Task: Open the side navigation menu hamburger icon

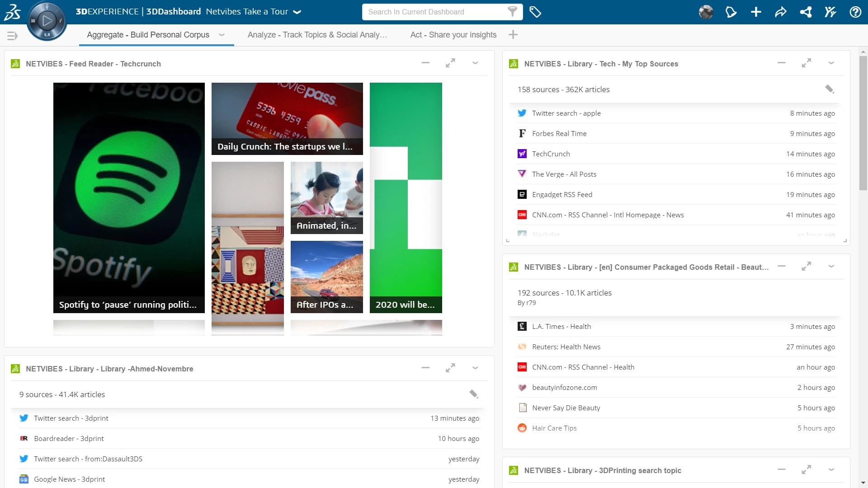Action: pyautogui.click(x=12, y=36)
